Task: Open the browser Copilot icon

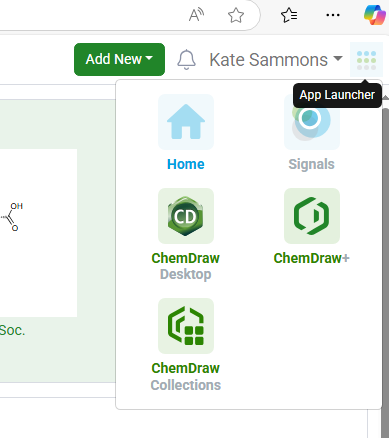Action: 375,15
